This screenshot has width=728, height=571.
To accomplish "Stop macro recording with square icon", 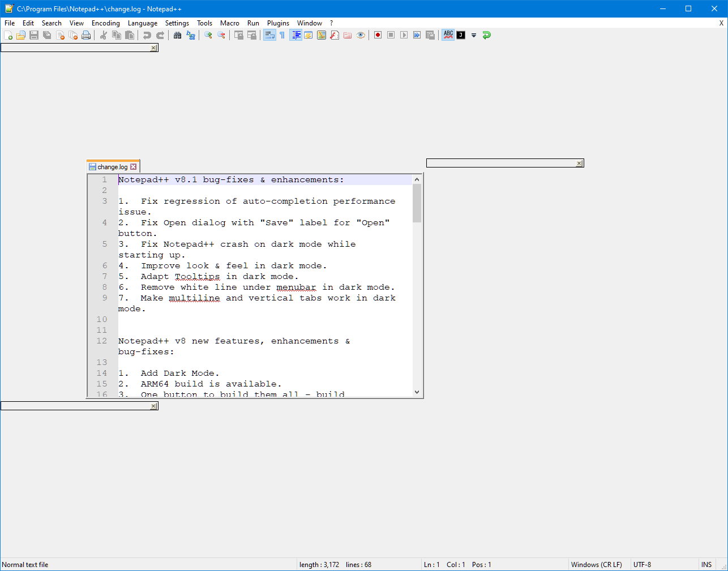I will 391,35.
